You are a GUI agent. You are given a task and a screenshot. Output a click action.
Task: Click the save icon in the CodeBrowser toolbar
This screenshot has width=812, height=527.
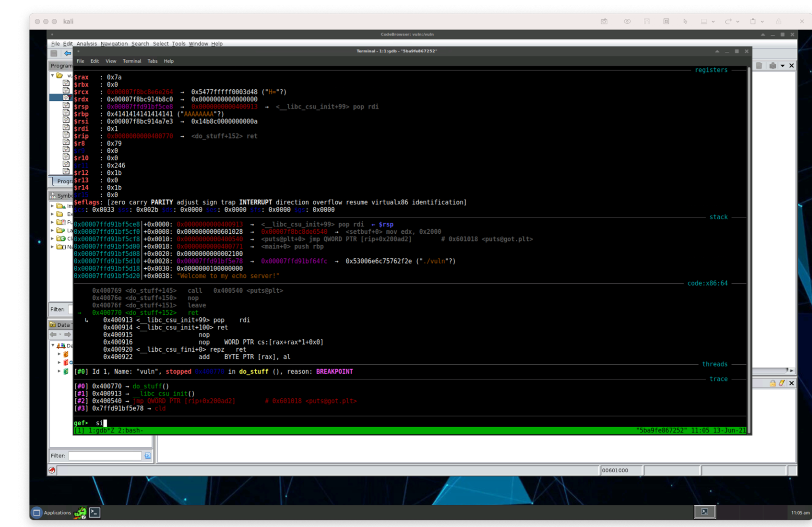click(53, 53)
